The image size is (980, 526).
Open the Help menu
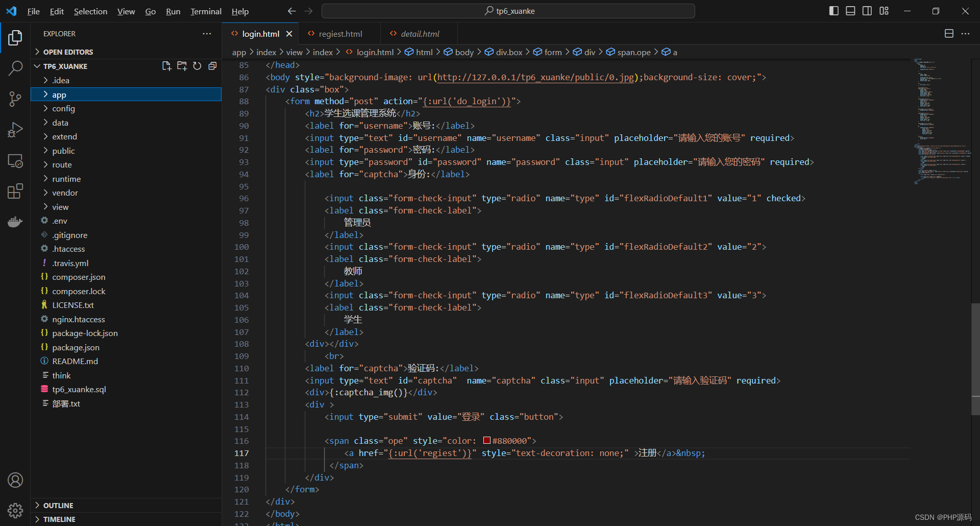(x=240, y=11)
